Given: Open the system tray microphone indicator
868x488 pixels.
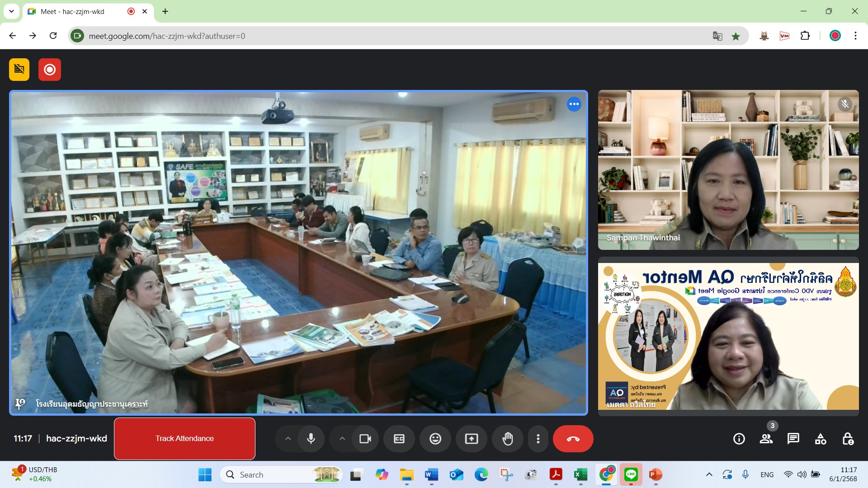Looking at the screenshot, I should [745, 474].
